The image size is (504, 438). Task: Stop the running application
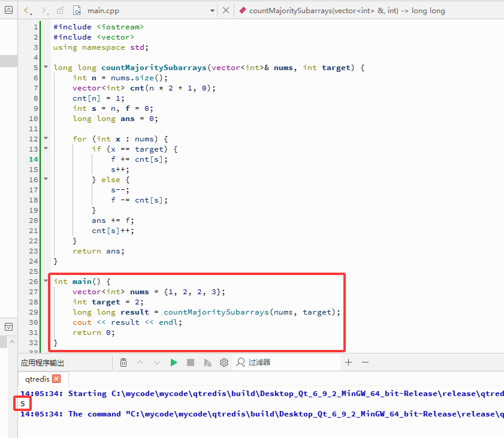pos(191,363)
